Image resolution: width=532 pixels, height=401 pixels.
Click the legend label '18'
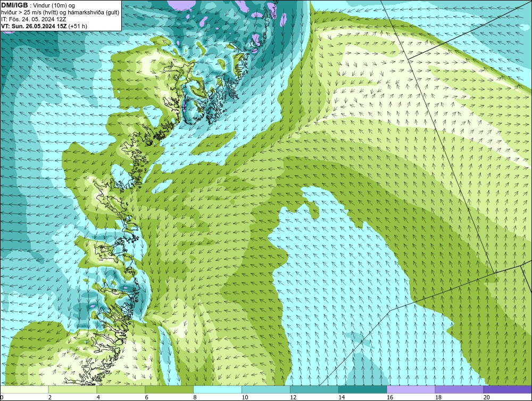point(438,397)
